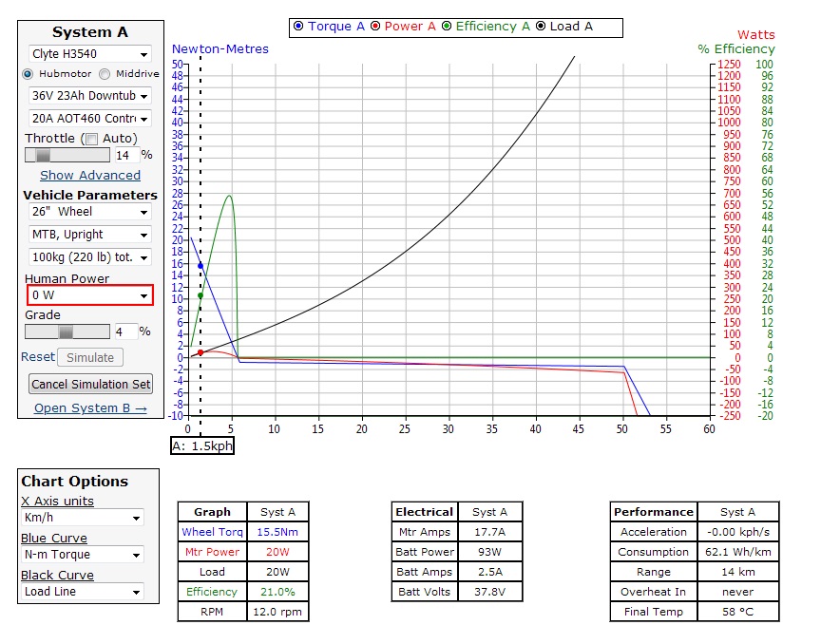
Task: Open the X Axis units dropdown
Action: click(83, 519)
